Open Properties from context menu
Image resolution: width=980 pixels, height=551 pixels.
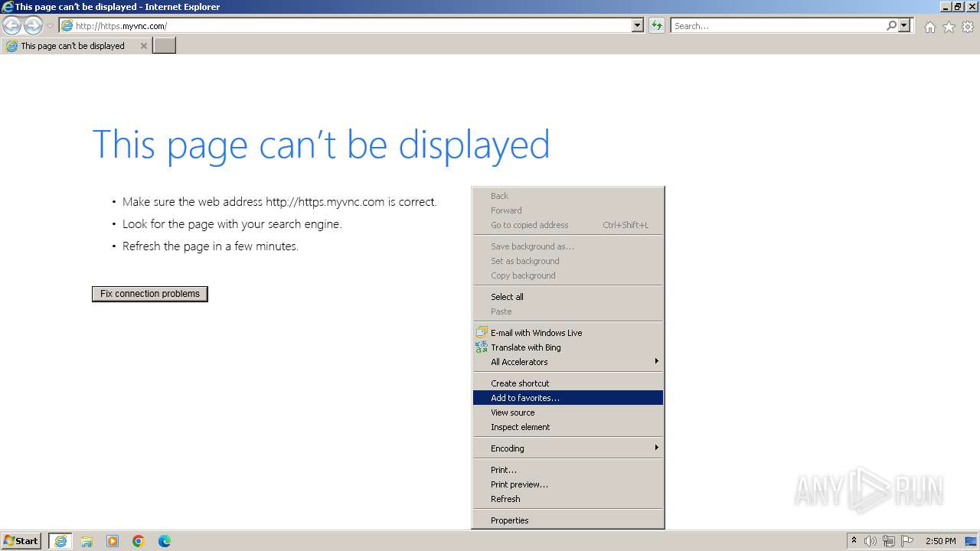(568, 520)
